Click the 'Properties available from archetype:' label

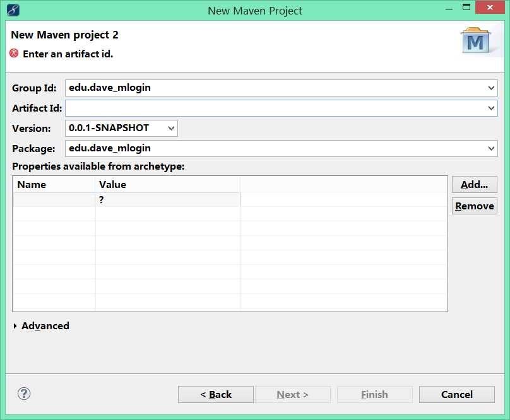point(98,166)
